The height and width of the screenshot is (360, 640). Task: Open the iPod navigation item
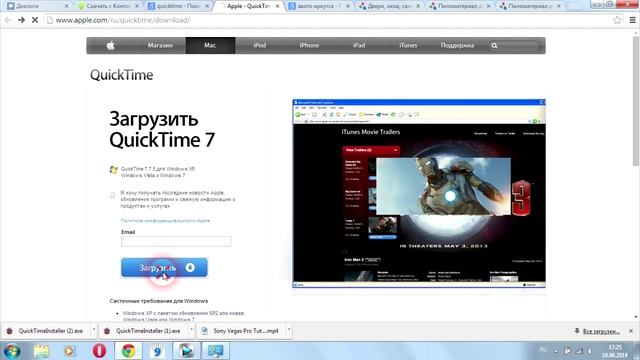click(x=260, y=45)
